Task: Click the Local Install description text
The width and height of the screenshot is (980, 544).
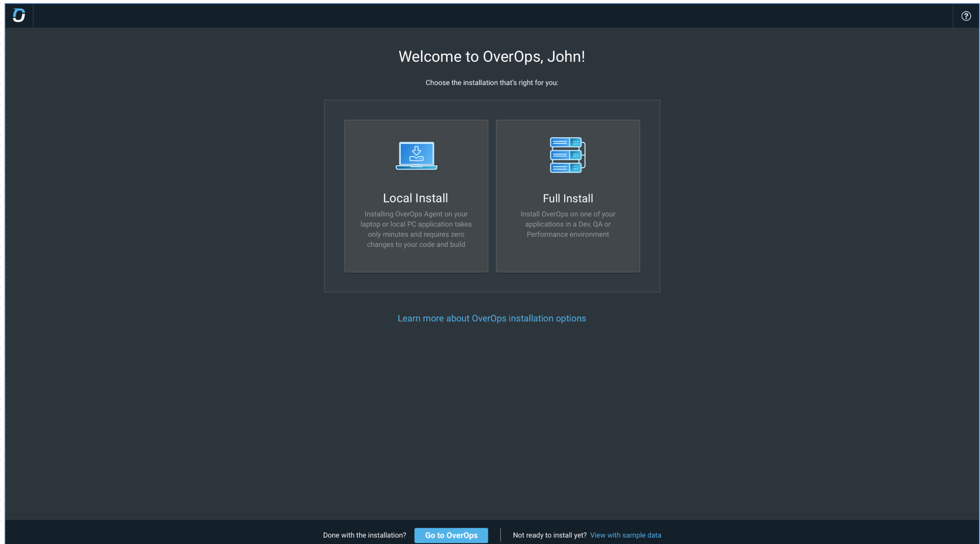Action: (x=416, y=229)
